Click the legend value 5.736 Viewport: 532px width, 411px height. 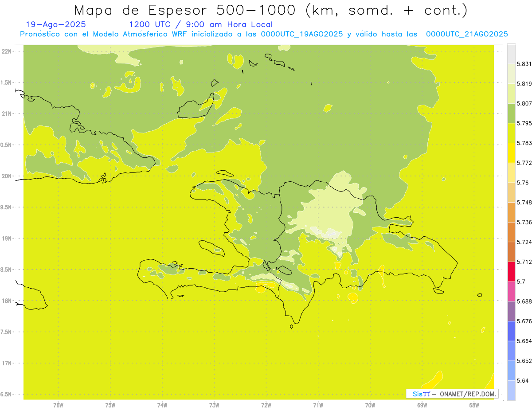(x=524, y=222)
